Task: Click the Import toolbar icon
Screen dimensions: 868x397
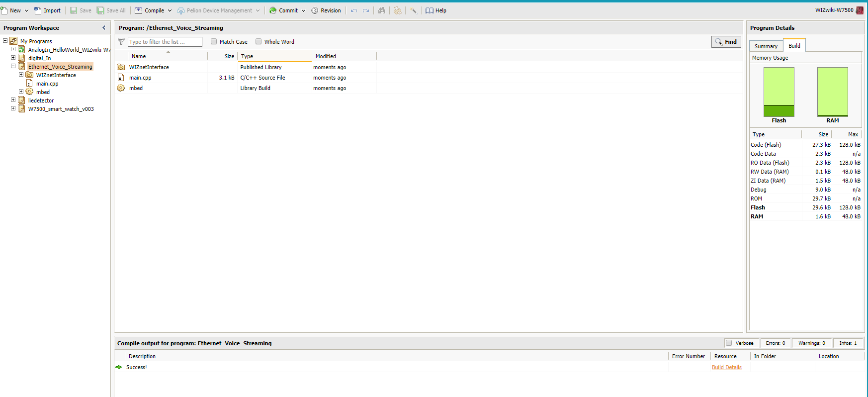Action: click(x=38, y=10)
